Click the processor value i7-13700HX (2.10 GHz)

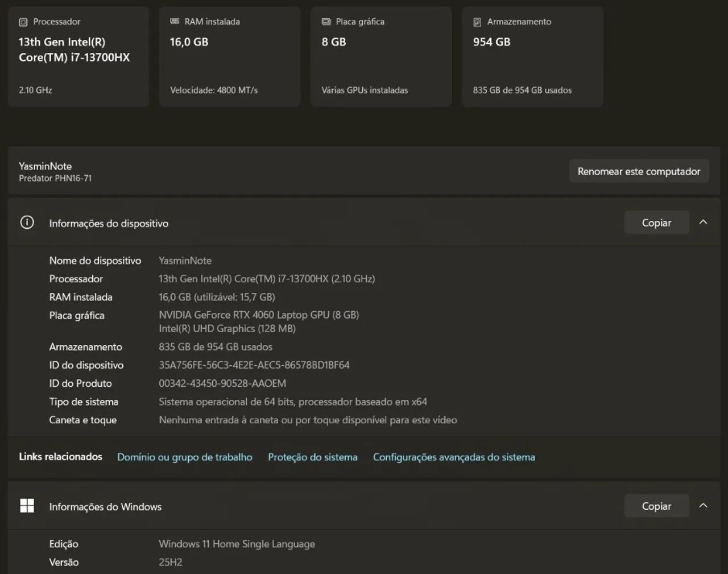[267, 279]
